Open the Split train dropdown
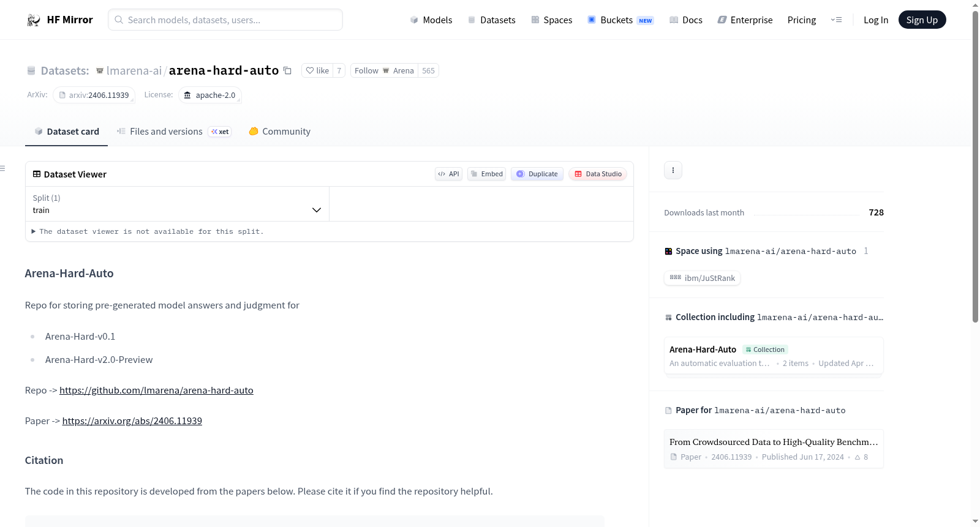The image size is (980, 527). (177, 204)
